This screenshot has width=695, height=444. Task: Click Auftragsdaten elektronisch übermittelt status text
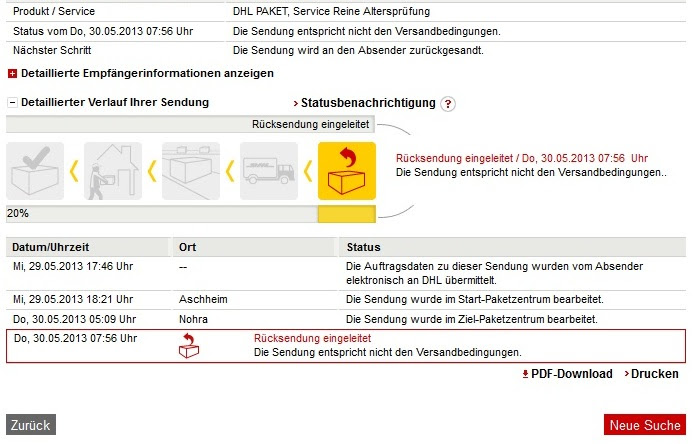(495, 273)
